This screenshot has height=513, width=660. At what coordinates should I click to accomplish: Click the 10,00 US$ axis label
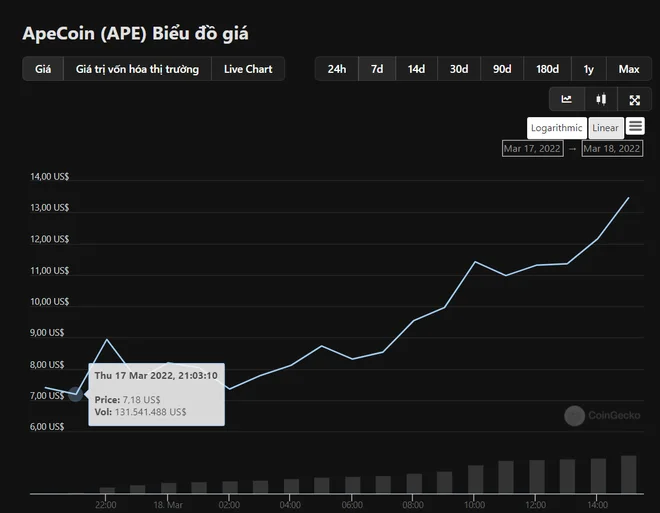49,302
